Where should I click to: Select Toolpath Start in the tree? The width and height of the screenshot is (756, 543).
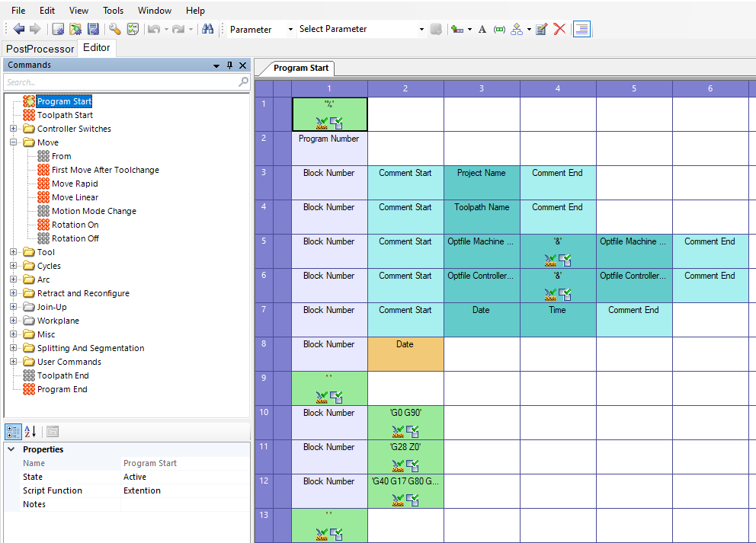click(x=65, y=115)
